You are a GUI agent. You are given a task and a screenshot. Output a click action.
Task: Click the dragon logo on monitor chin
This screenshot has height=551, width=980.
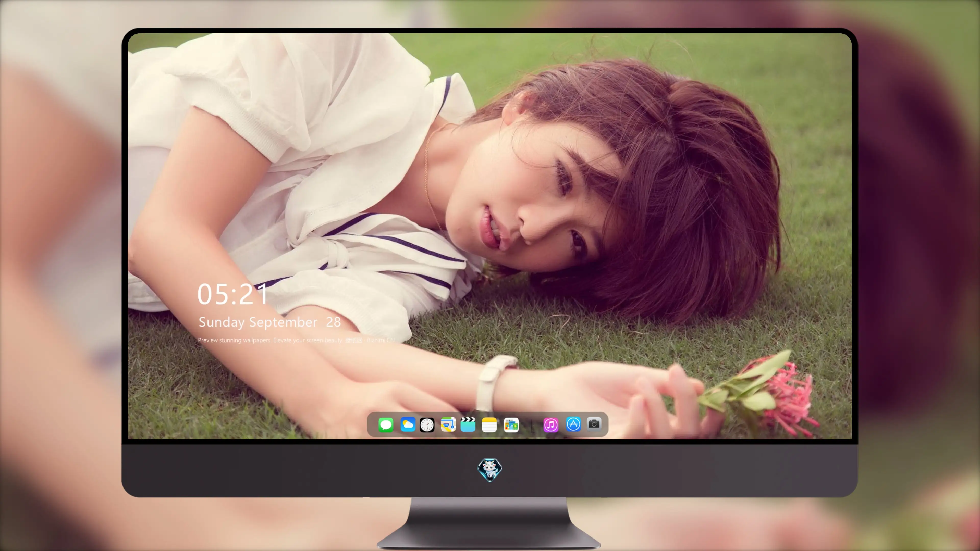point(490,470)
